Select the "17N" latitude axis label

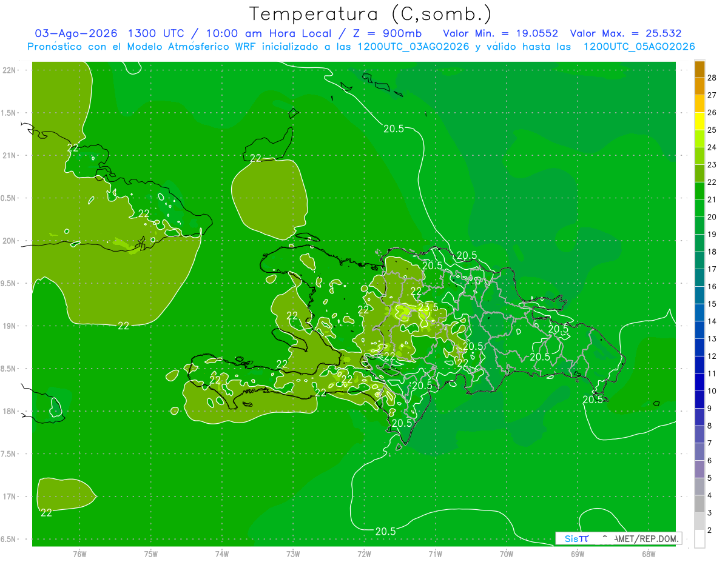pos(9,497)
